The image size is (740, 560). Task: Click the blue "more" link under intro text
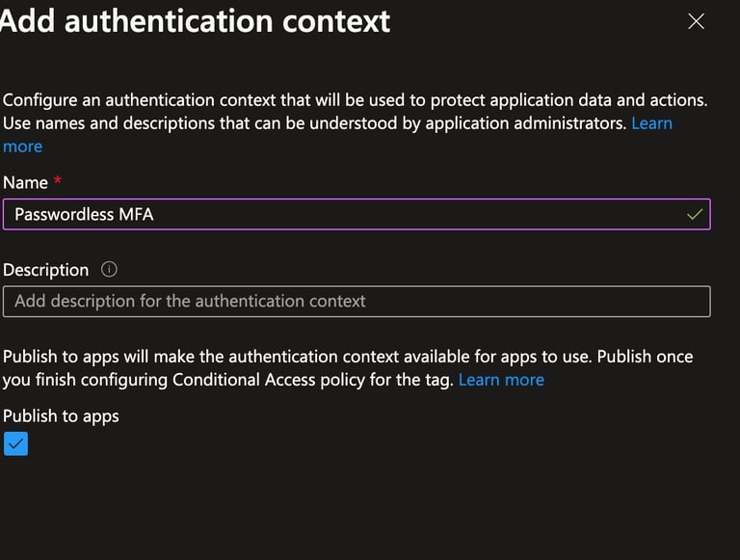pos(23,147)
